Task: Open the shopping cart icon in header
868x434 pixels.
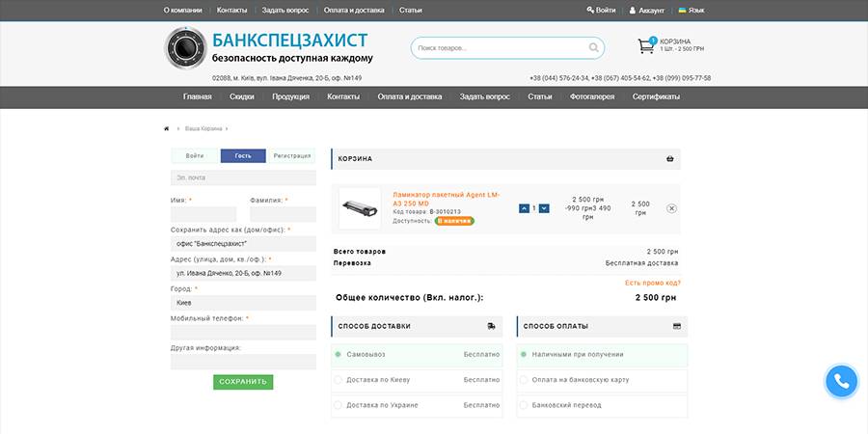Action: point(646,46)
